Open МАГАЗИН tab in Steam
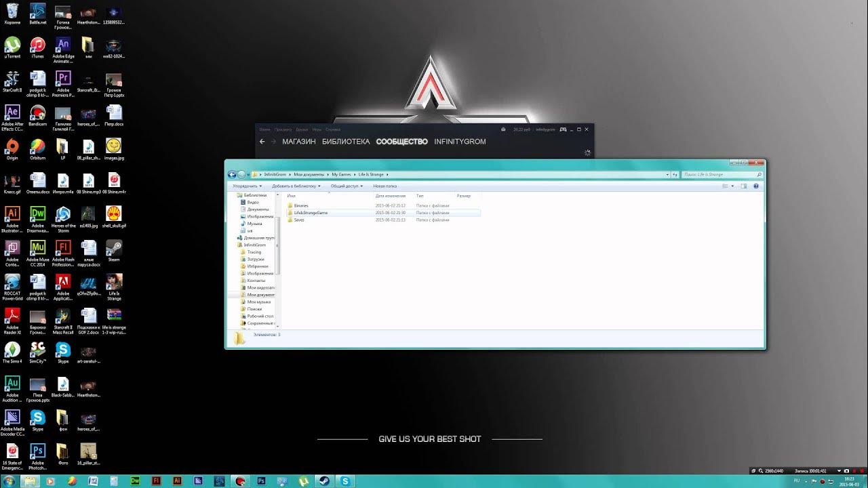868x488 pixels. pyautogui.click(x=299, y=142)
